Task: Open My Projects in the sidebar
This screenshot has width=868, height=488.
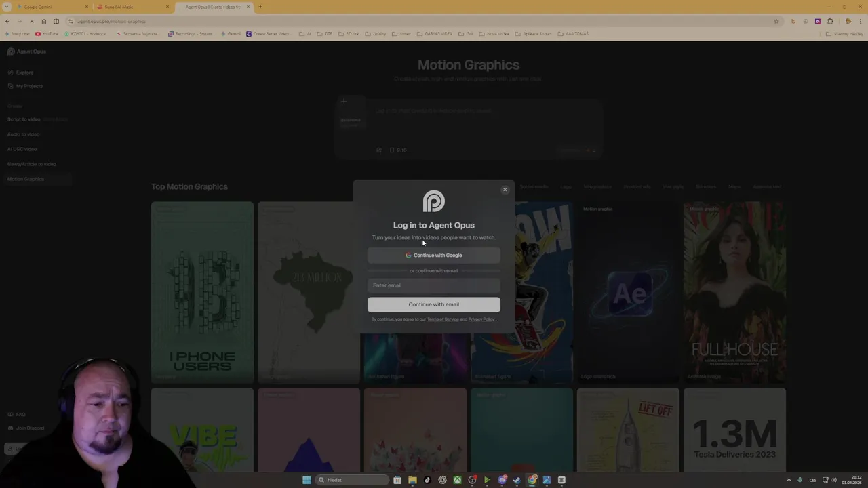Action: tap(26, 86)
